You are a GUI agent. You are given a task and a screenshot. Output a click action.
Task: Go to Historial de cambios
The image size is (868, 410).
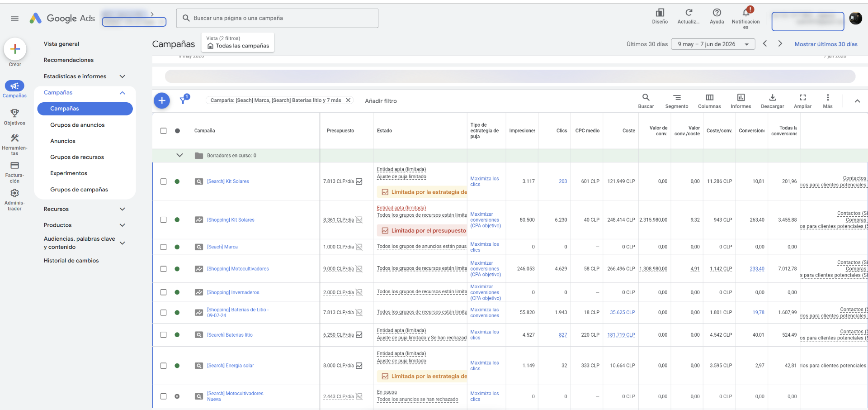tap(71, 261)
